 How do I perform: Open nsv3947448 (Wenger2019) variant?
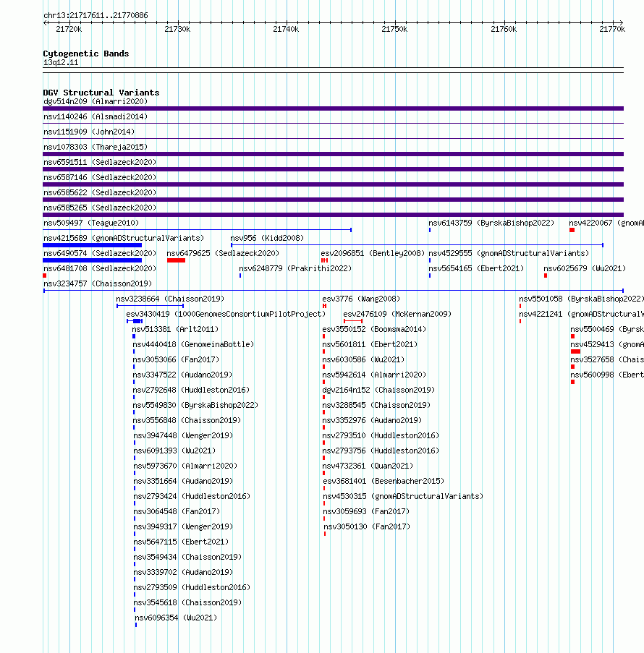click(x=183, y=435)
